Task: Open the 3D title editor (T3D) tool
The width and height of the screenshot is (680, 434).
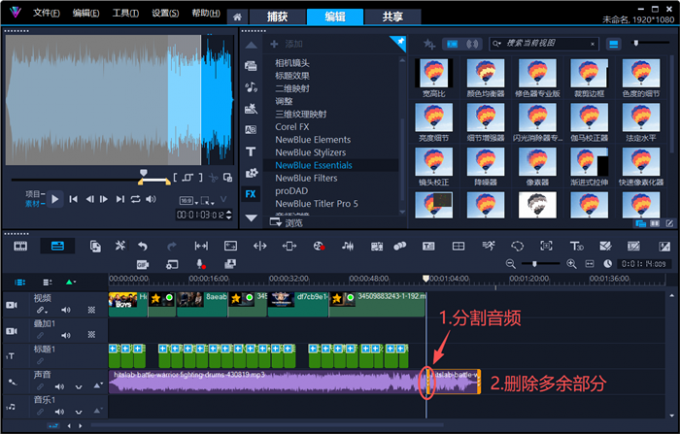Action: (x=576, y=246)
